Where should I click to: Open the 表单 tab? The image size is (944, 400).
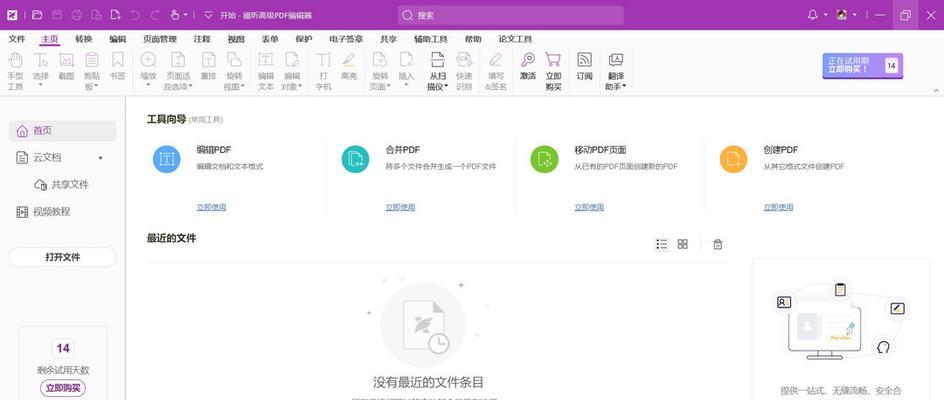[270, 39]
